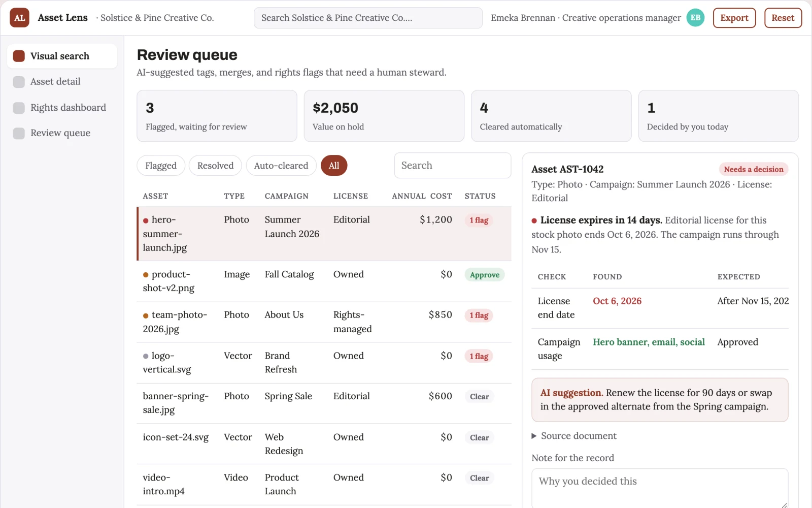The image size is (812, 508).
Task: Select video-intro.mp4 row
Action: [324, 485]
